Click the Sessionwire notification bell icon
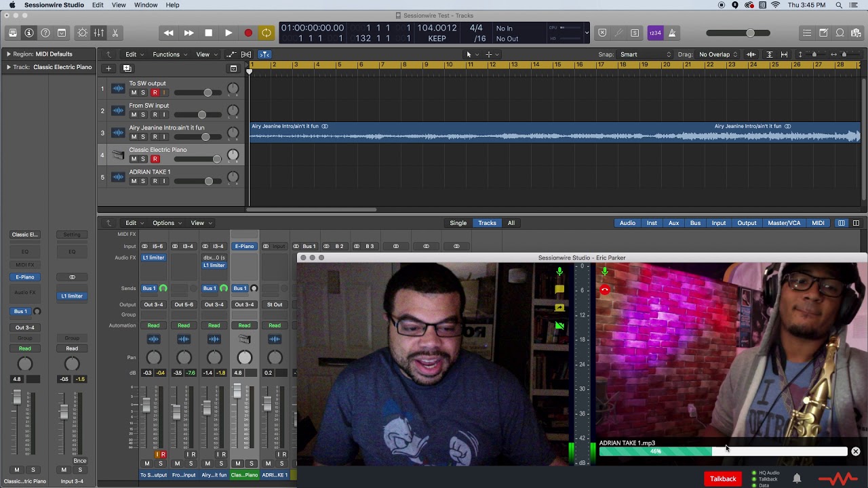Viewport: 868px width, 488px height. click(797, 479)
